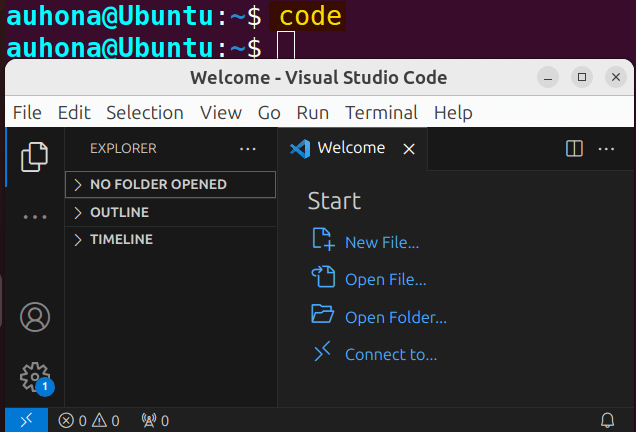Click the 'code' command in terminal

[x=310, y=16]
